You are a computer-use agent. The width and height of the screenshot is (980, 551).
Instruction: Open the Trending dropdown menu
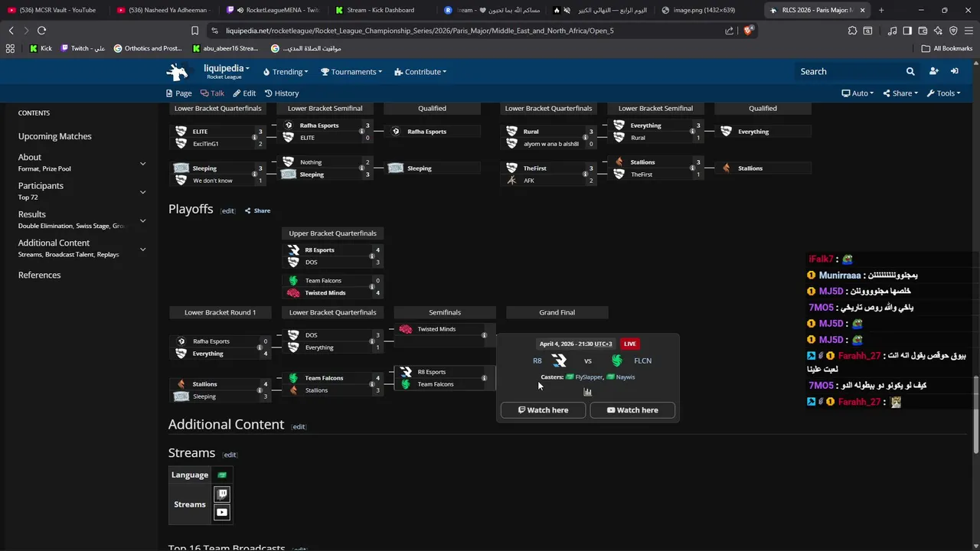point(286,72)
